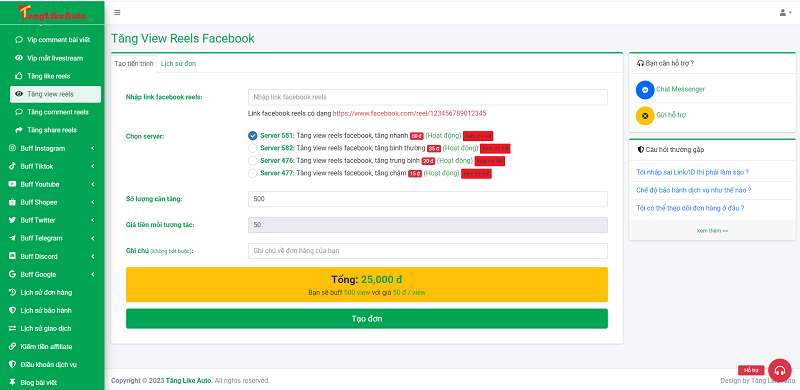Image resolution: width=800 pixels, height=390 pixels.
Task: Click the eye icon beside Vip mắt livestream
Action: 19,58
